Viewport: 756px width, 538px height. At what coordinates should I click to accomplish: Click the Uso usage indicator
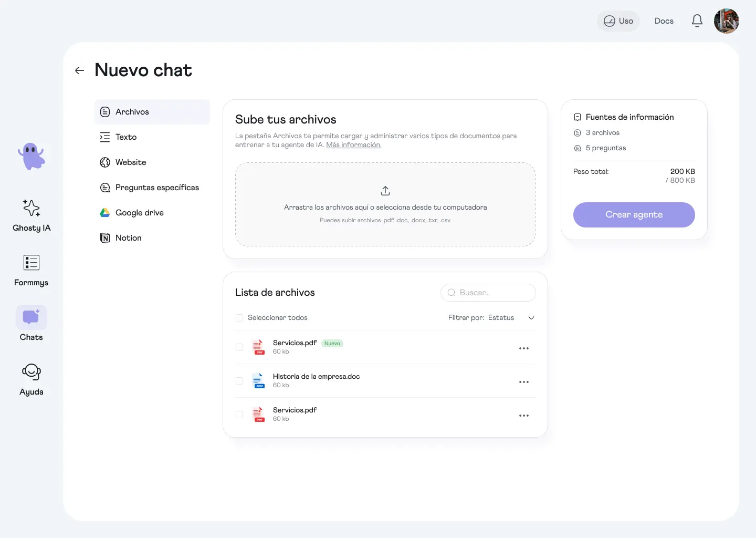618,20
